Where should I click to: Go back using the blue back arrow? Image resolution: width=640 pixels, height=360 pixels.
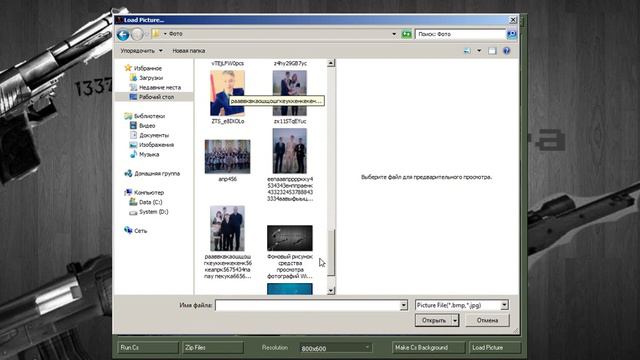coord(123,35)
